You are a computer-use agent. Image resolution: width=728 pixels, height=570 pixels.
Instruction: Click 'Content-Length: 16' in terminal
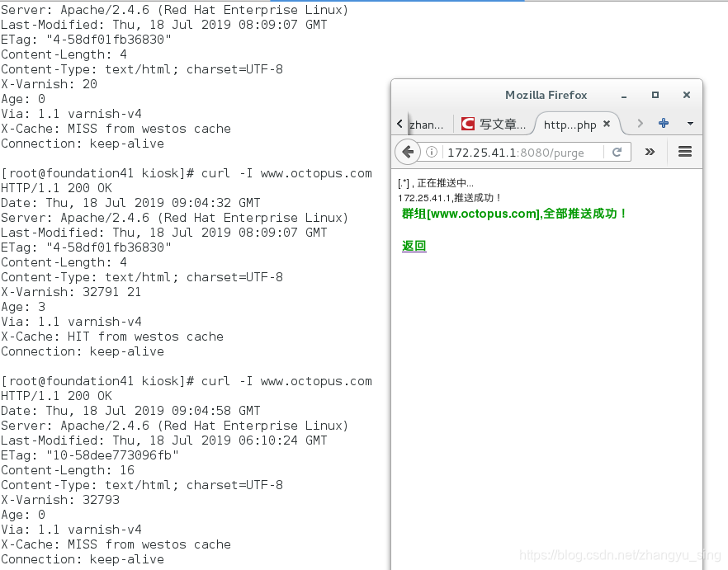[x=68, y=470]
